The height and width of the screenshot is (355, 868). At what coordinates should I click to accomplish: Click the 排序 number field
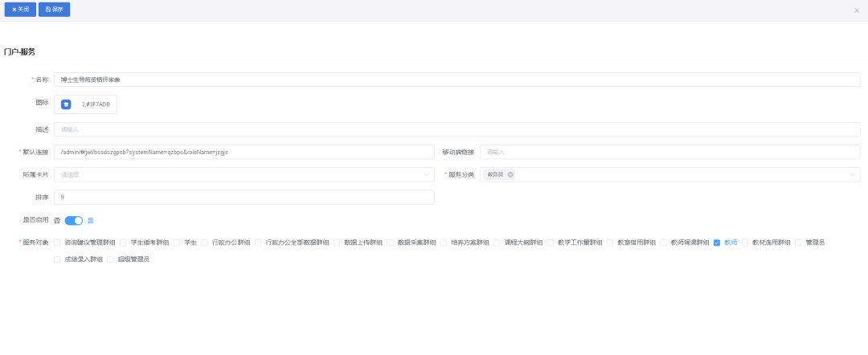(x=244, y=197)
